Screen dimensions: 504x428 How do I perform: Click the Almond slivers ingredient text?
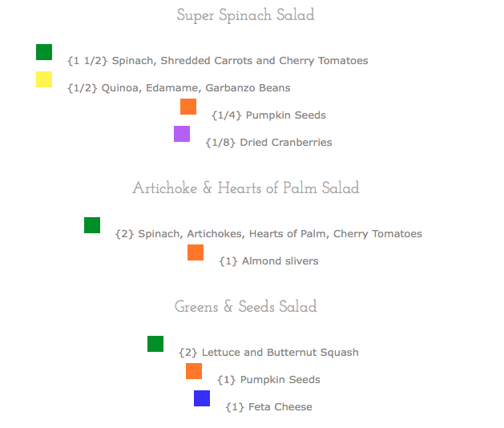pyautogui.click(x=268, y=261)
